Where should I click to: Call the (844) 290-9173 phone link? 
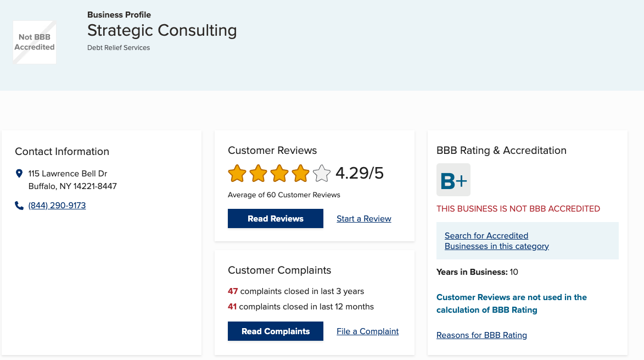point(57,206)
